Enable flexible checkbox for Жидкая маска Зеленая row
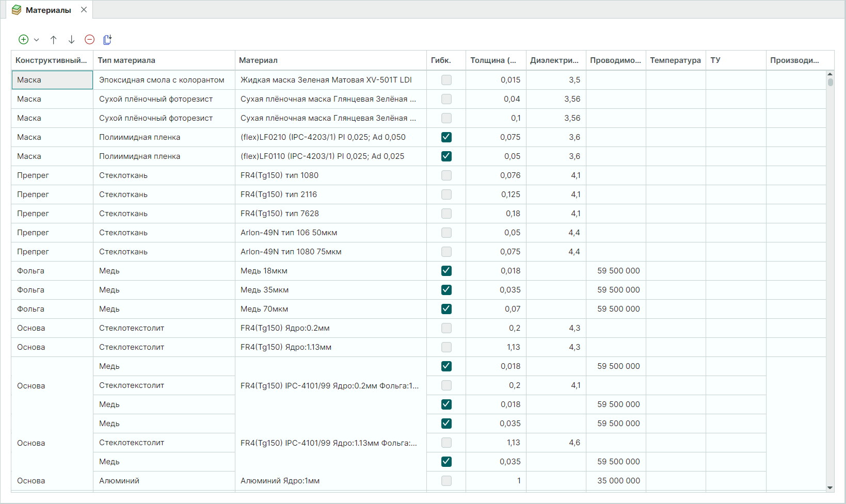 click(446, 80)
